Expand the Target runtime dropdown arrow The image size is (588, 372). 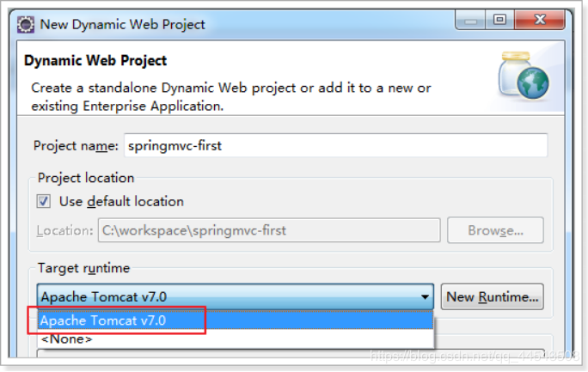425,297
